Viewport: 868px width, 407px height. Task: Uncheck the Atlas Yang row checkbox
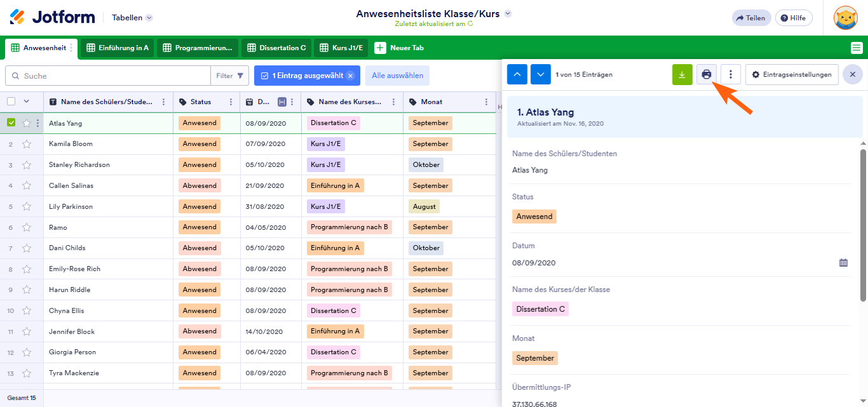[11, 123]
